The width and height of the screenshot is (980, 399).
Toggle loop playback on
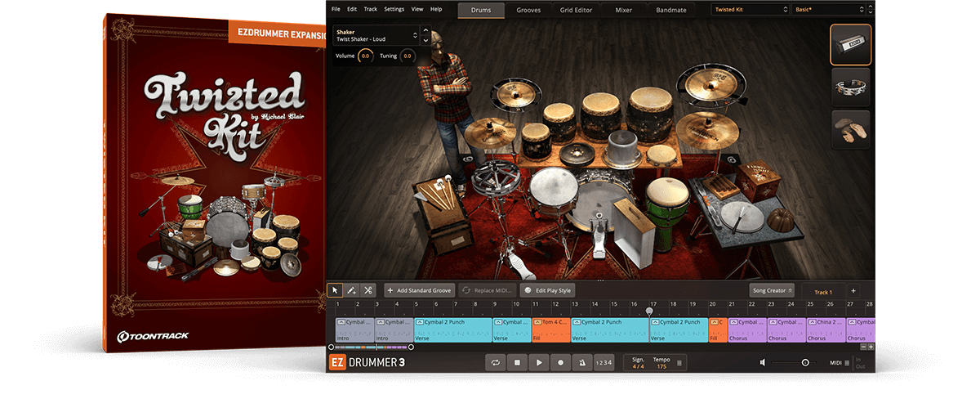coord(495,362)
